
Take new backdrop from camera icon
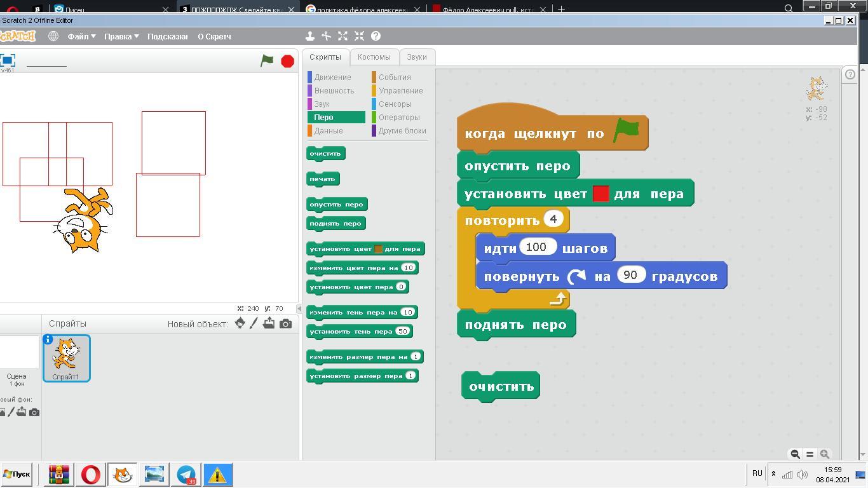click(34, 412)
